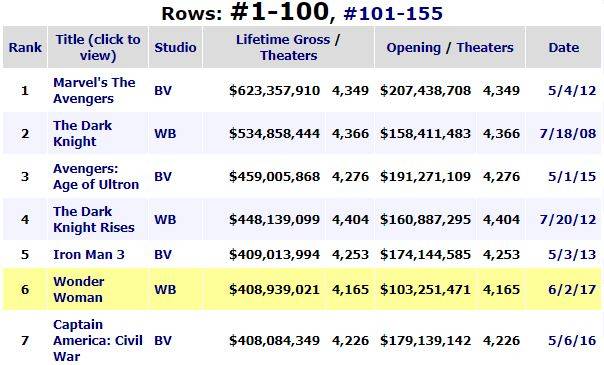Open BV studio link for Avengers

pos(163,90)
